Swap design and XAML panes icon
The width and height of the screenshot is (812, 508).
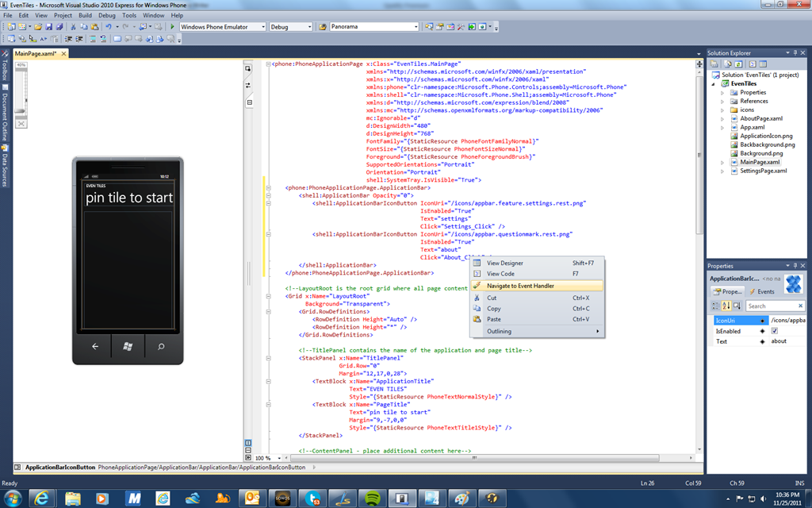pyautogui.click(x=248, y=85)
